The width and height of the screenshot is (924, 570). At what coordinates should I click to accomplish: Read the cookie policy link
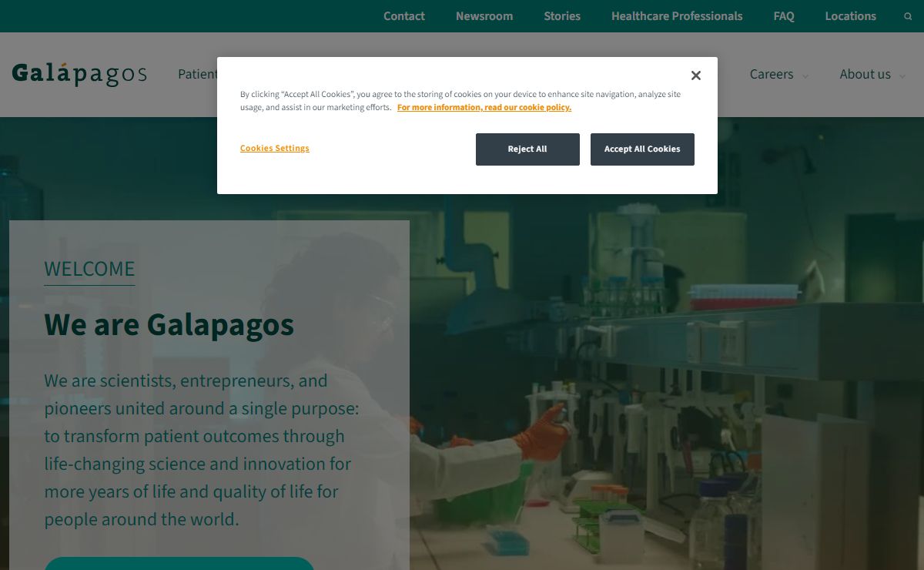click(484, 107)
